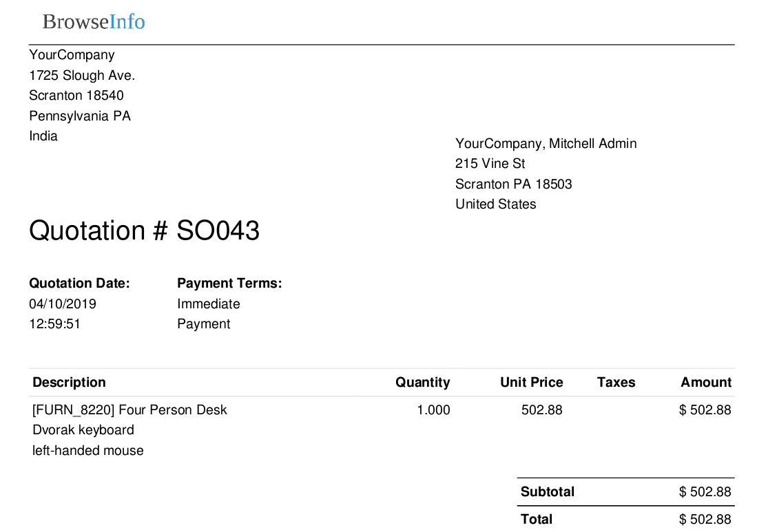Select the [FURN_8220] Four Person Desk line

(129, 410)
